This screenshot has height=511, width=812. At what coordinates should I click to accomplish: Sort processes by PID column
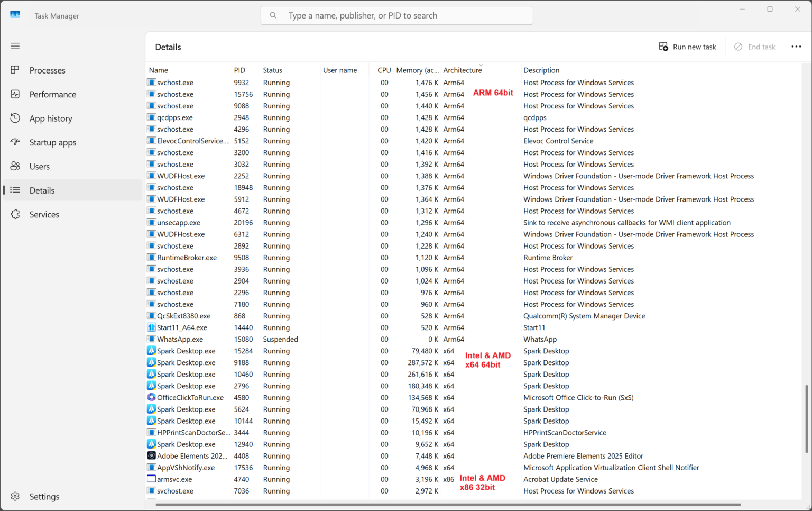click(239, 70)
